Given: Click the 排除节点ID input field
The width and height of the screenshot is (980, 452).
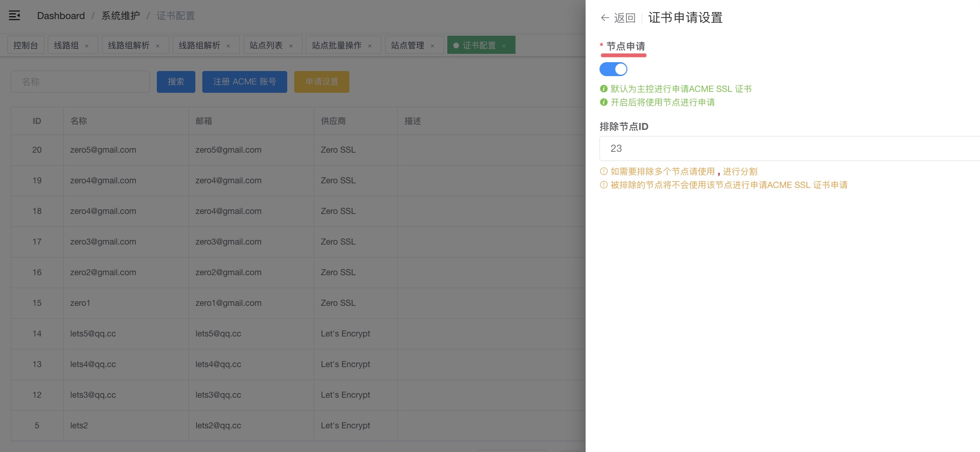Looking at the screenshot, I should pos(789,149).
